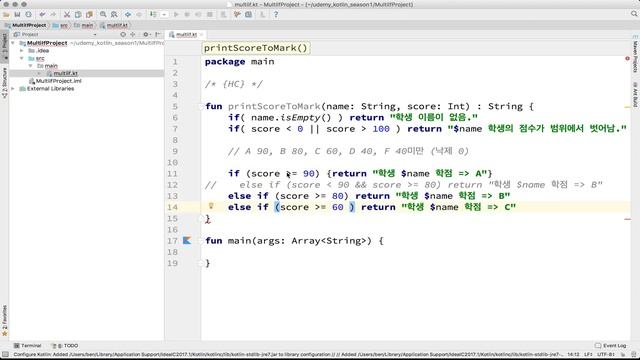Click the red error indicator above the scrollbar
The image size is (640, 360).
[x=627, y=58]
